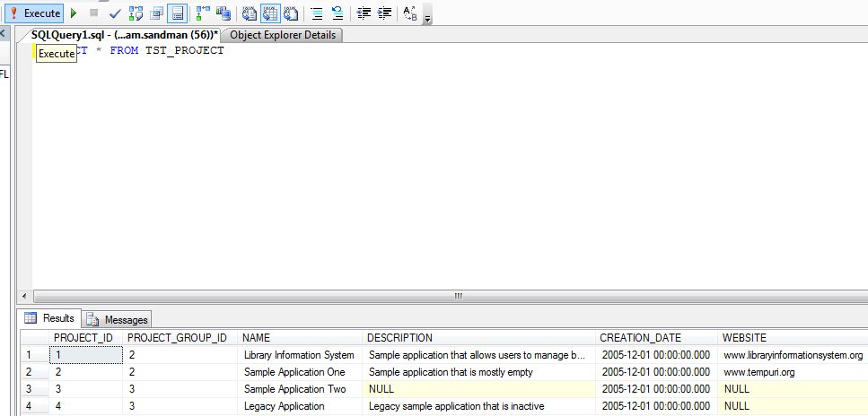Screen dimensions: 868x416
Task: Click the Execute query button
Action: click(35, 13)
